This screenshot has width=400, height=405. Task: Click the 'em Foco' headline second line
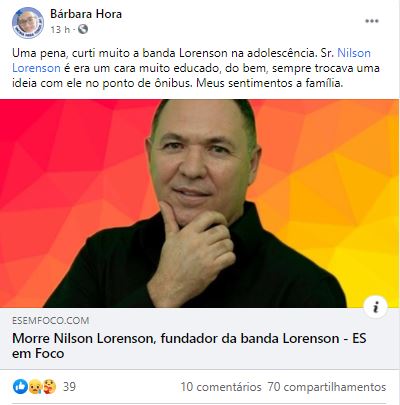pos(38,353)
